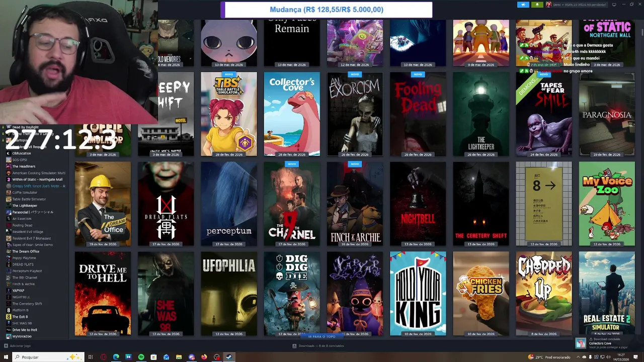Click 'Adicionar jogo' at the bottom left

[17, 346]
